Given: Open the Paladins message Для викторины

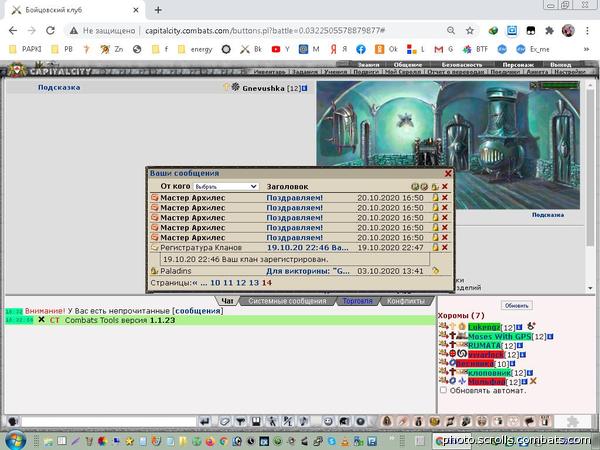Looking at the screenshot, I should click(x=308, y=271).
